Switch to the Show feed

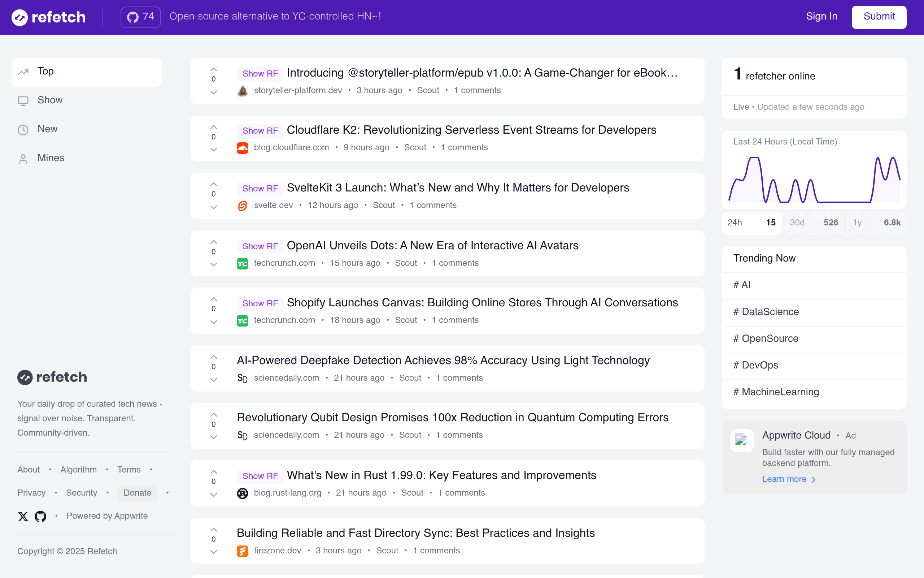click(87, 100)
